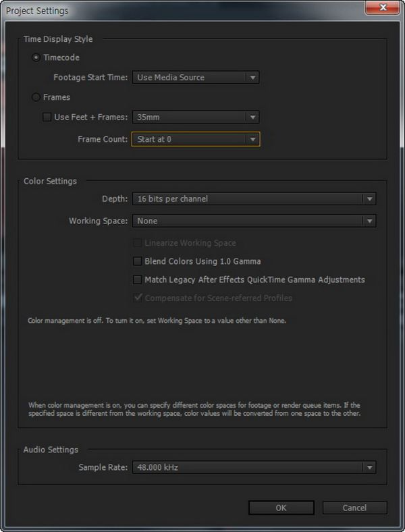This screenshot has width=405, height=532.
Task: Click the Sample Rate label
Action: click(103, 468)
